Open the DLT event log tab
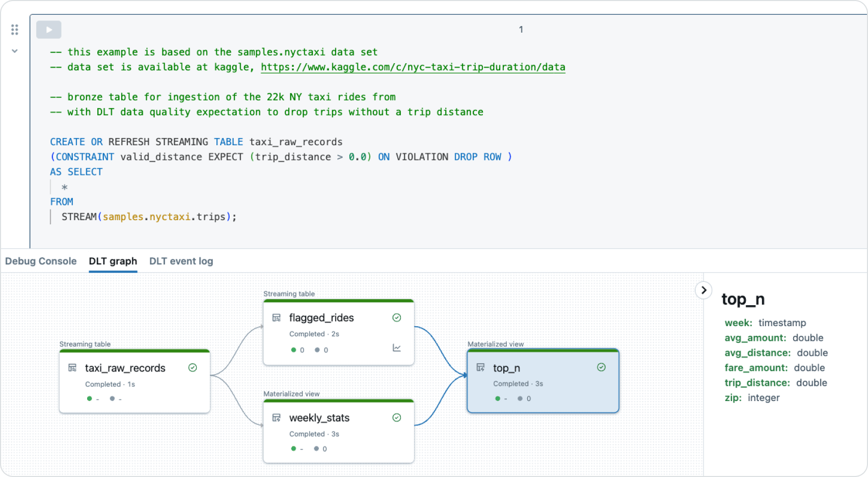This screenshot has height=477, width=868. pos(181,261)
